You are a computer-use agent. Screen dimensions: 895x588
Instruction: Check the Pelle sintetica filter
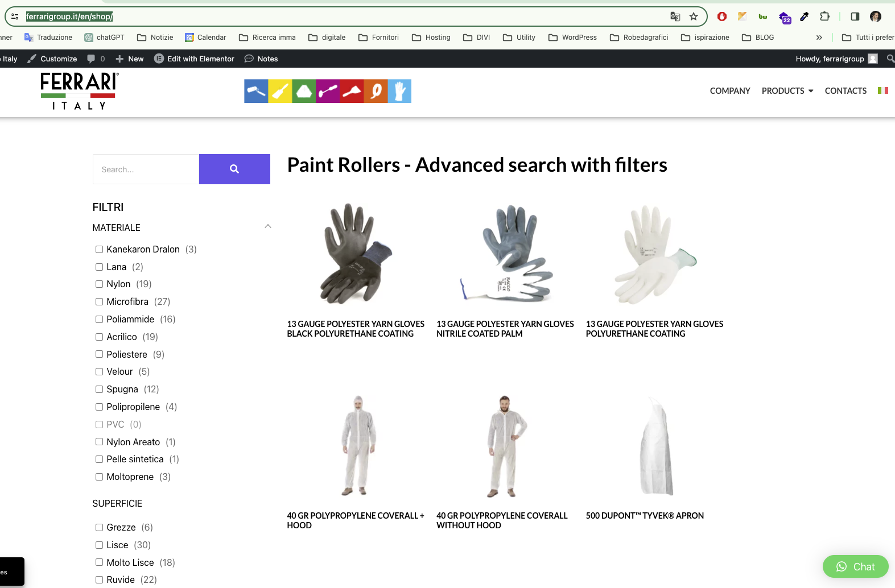pos(99,459)
